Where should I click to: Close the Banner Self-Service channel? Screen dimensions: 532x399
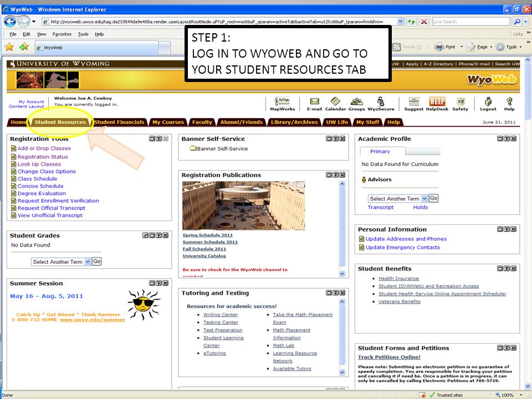(x=342, y=139)
